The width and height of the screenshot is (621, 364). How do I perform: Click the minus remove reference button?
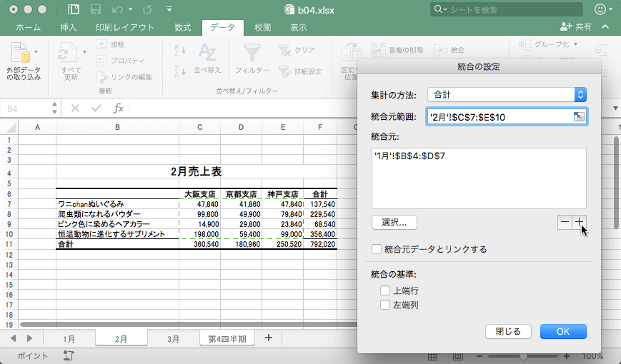(x=565, y=222)
